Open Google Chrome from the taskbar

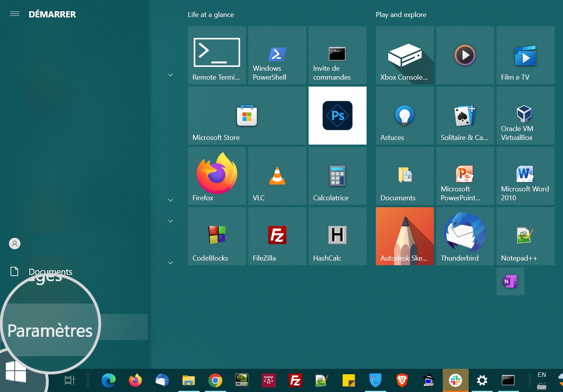[215, 380]
